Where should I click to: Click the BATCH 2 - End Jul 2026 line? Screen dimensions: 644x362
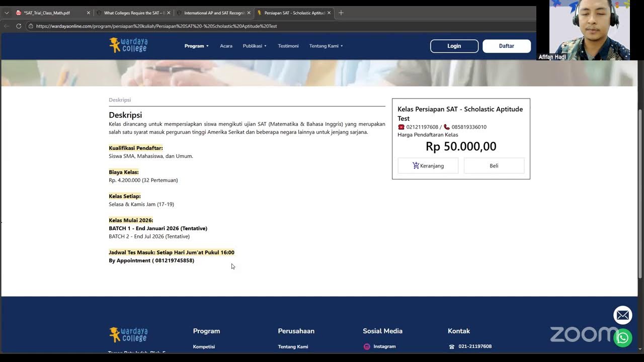tap(149, 236)
